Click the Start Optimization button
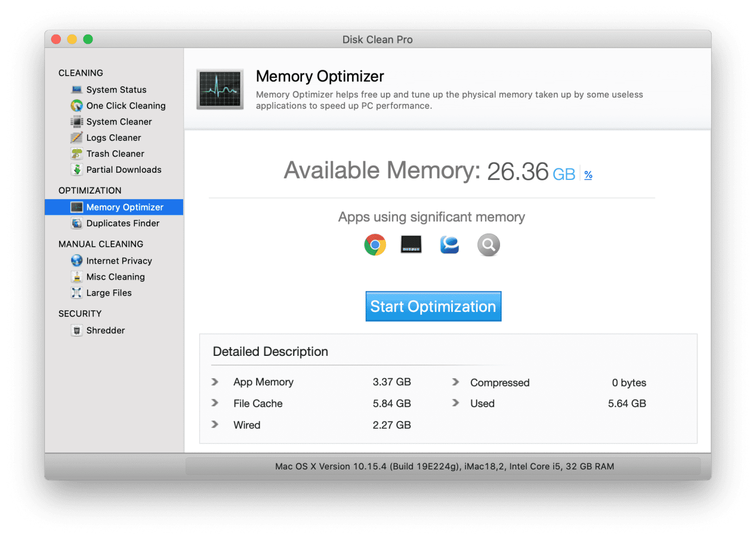Image resolution: width=756 pixels, height=539 pixels. (433, 306)
